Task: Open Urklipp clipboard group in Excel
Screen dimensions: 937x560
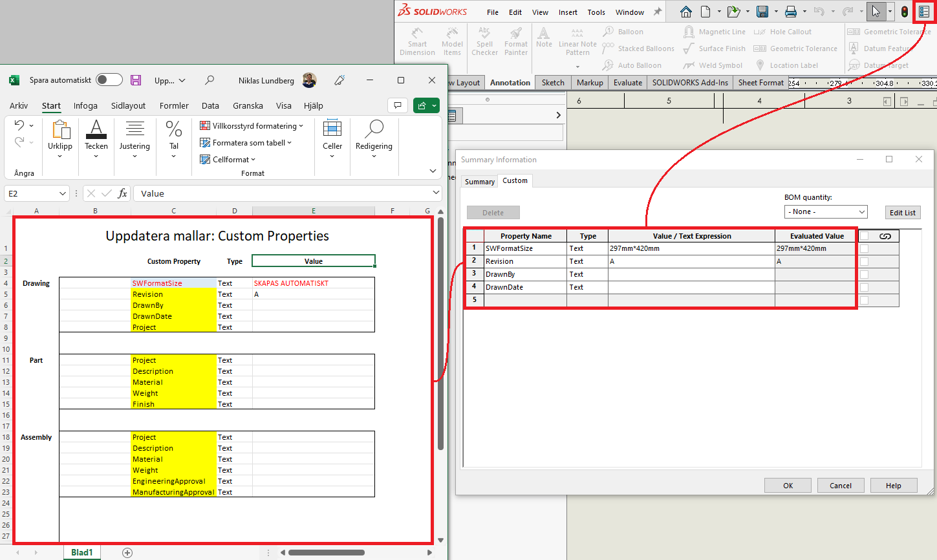Action: [x=60, y=139]
